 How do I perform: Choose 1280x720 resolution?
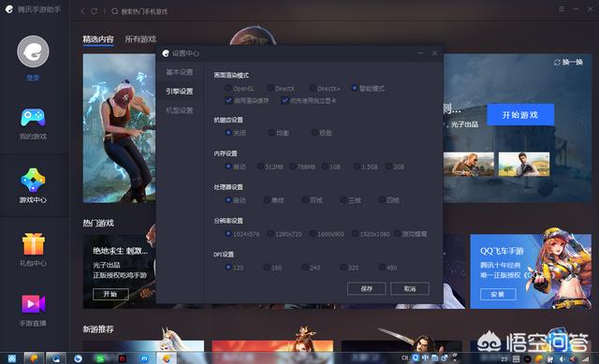(x=270, y=233)
